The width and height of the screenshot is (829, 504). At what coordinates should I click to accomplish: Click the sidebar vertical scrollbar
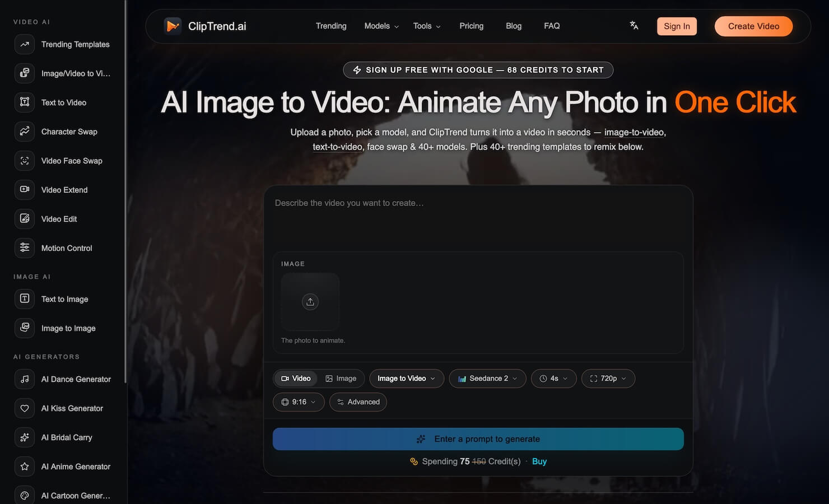(125, 190)
